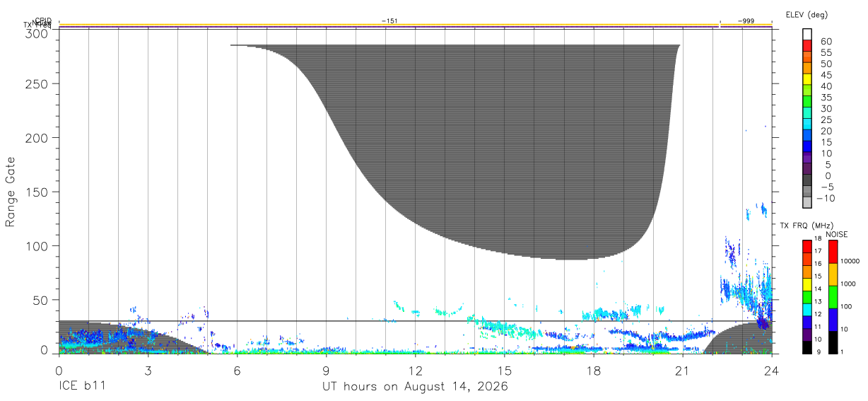Click the 21 hour tick label on time axis
Viewport: 868px width, 401px height.
click(683, 371)
